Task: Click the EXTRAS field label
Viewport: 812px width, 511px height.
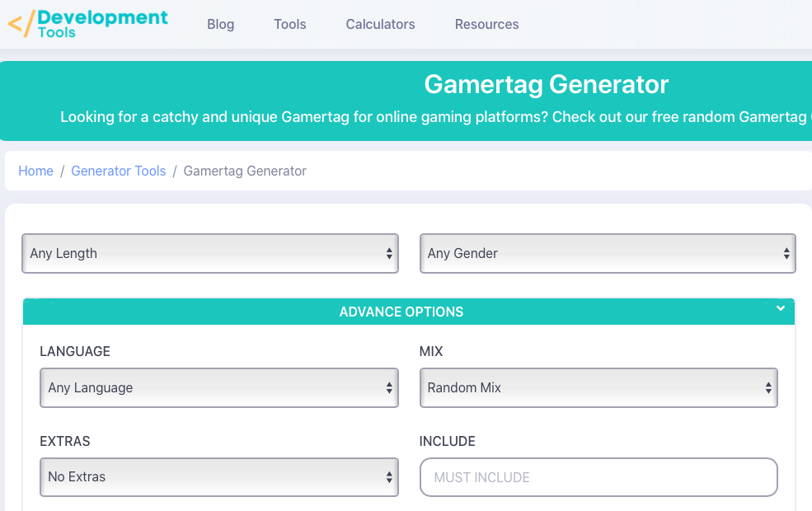Action: pos(65,442)
